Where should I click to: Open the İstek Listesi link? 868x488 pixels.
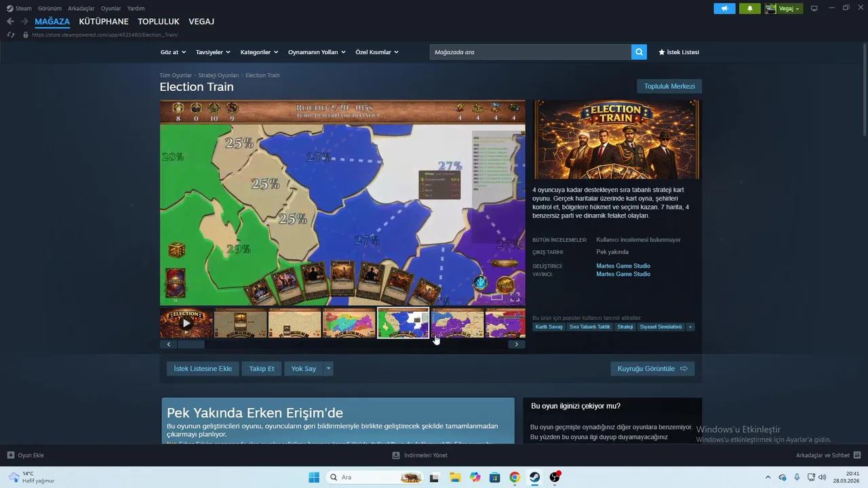[x=679, y=52]
